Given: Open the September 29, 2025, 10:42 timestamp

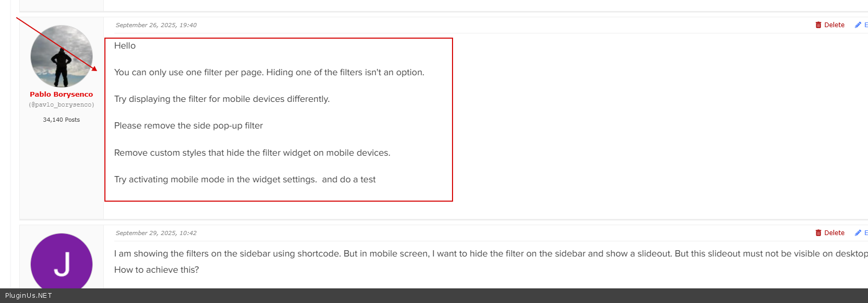Looking at the screenshot, I should tap(156, 233).
